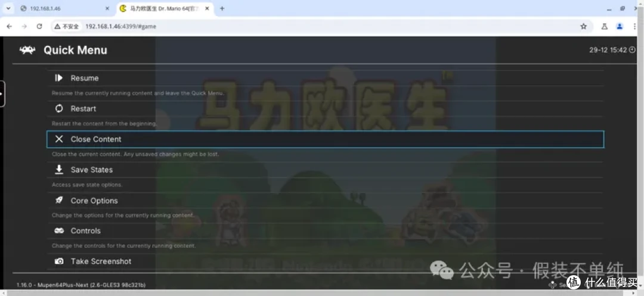This screenshot has height=296, width=644.
Task: Click the X icon beside Close Content
Action: (58, 139)
